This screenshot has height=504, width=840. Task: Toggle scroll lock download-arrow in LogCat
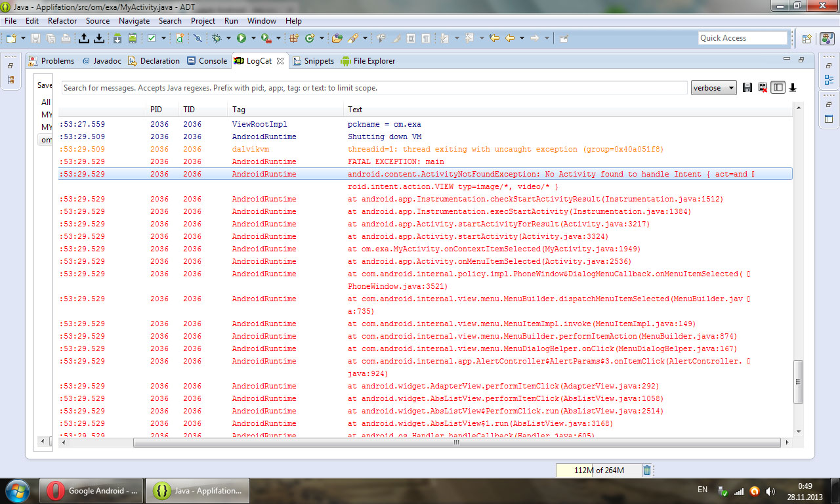(793, 87)
